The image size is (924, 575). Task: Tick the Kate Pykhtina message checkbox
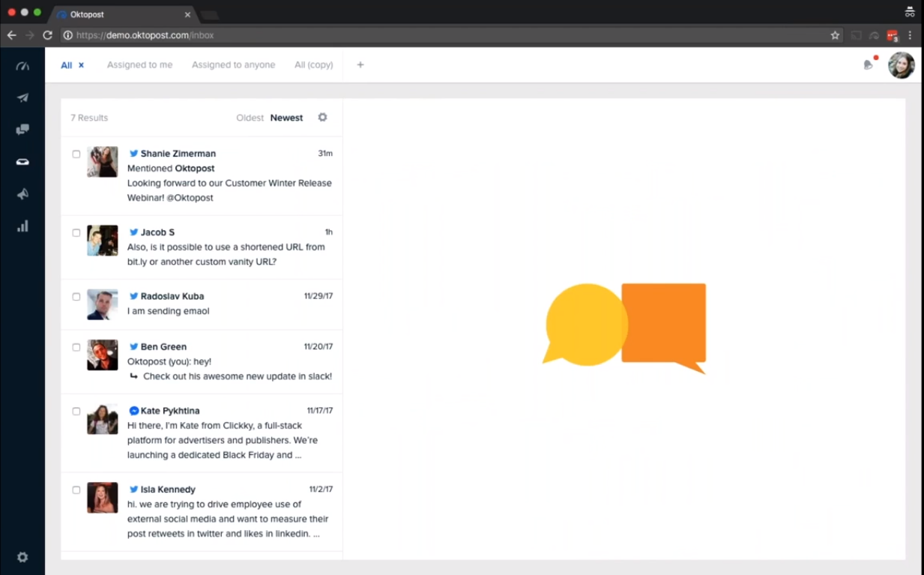point(76,412)
